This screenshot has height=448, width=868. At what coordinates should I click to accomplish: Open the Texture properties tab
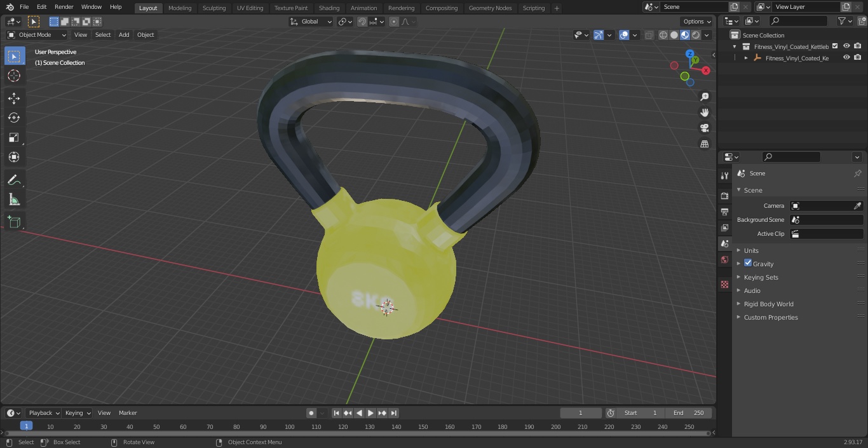[x=724, y=285]
